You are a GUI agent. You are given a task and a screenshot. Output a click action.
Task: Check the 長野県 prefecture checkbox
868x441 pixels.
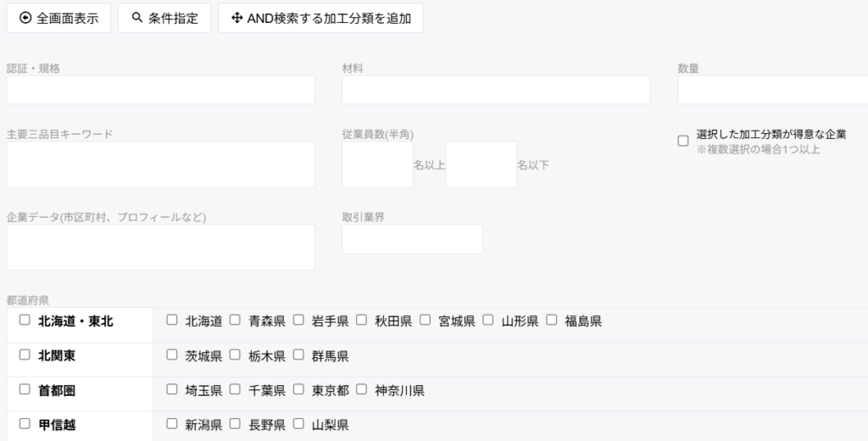(x=236, y=423)
